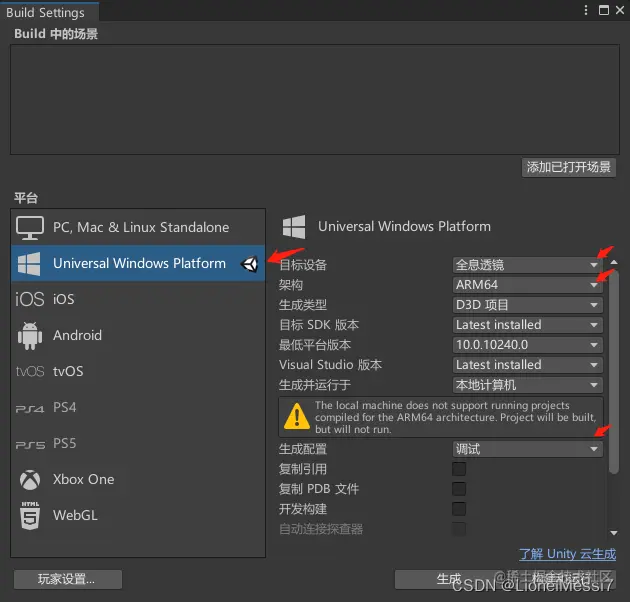Screen dimensions: 630x602
Task: Select the iOS platform entry
Action: coord(138,299)
